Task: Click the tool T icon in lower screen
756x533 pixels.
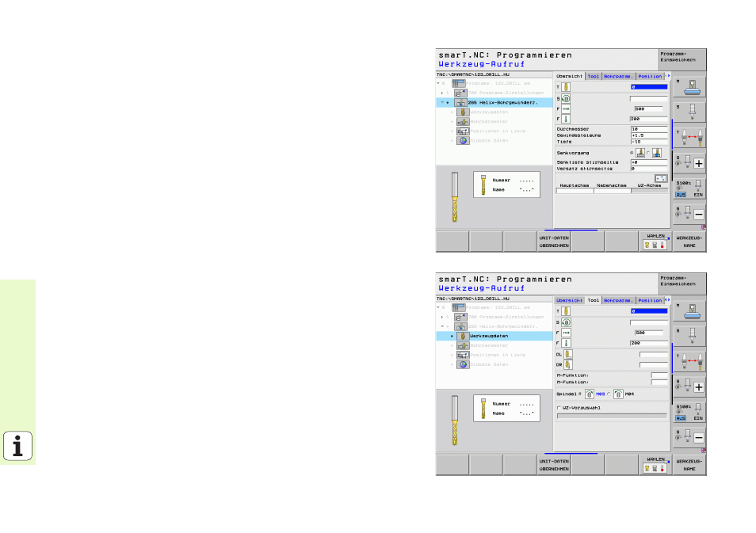Action: coord(566,311)
